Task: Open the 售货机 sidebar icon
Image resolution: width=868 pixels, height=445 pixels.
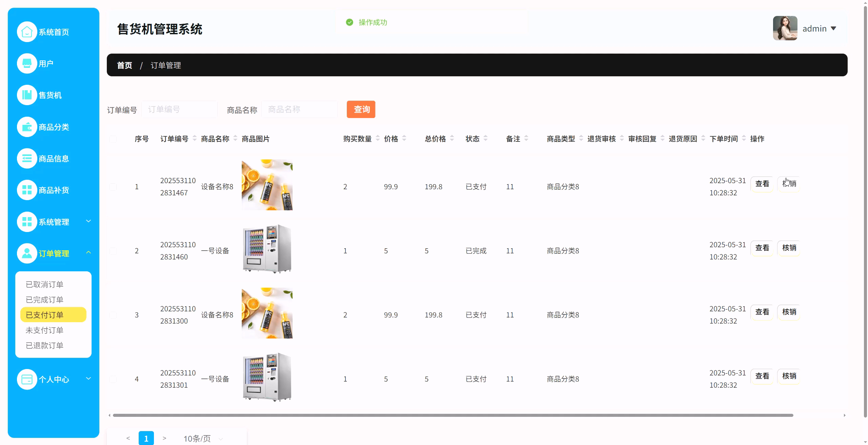Action: (27, 95)
